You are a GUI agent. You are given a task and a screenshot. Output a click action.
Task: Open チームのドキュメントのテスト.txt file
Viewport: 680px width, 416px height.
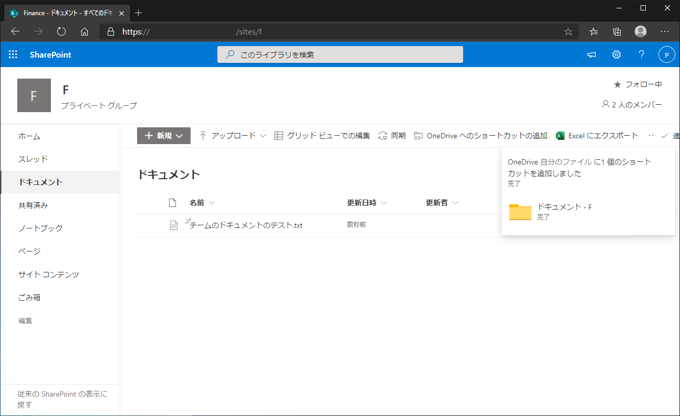(246, 225)
